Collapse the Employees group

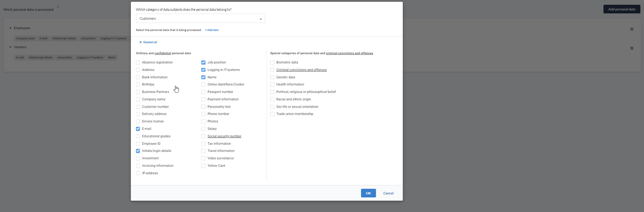point(10,28)
